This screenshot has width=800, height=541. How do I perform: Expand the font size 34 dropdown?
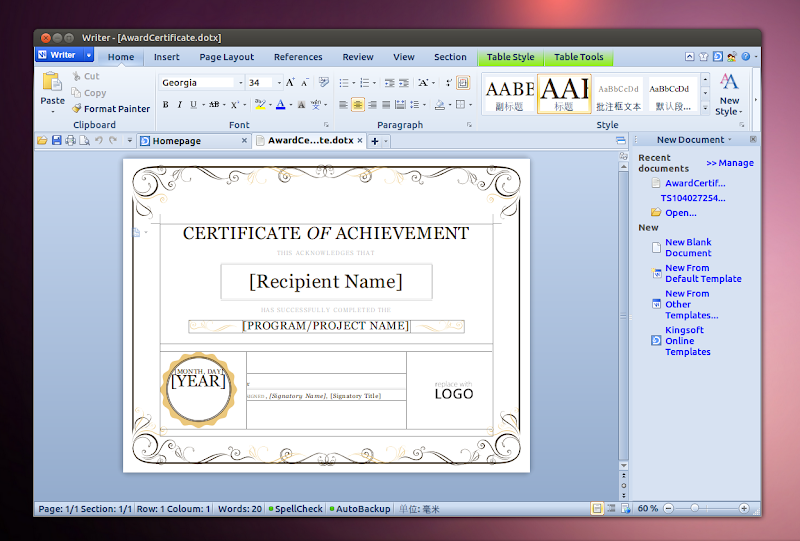(x=278, y=83)
